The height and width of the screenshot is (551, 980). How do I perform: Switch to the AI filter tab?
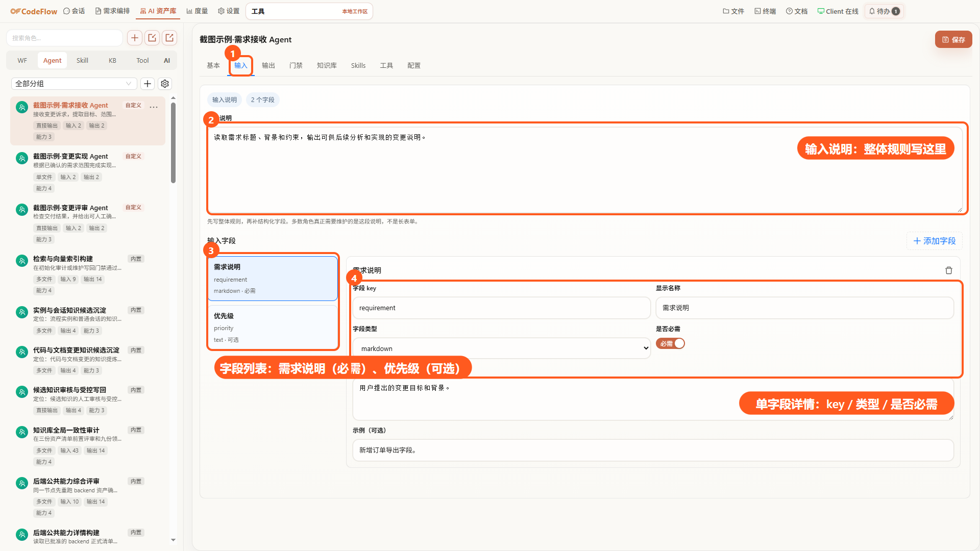pyautogui.click(x=167, y=60)
